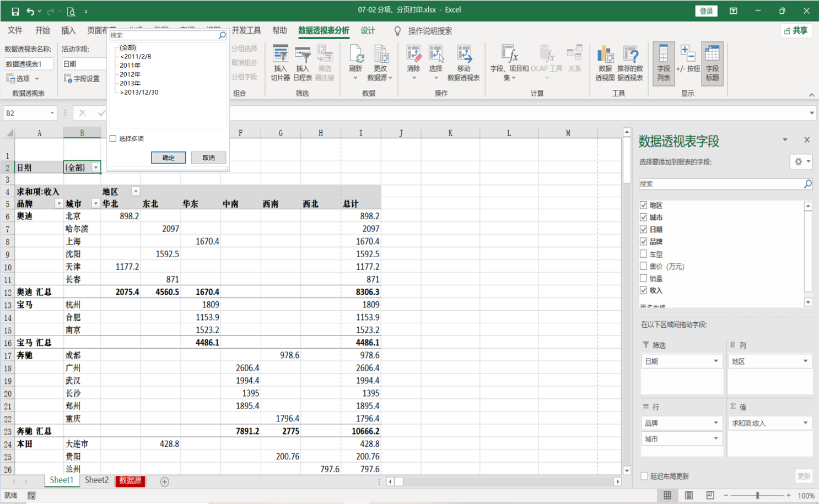Uncheck the 品牌 field checkbox
This screenshot has width=819, height=504.
[x=643, y=241]
